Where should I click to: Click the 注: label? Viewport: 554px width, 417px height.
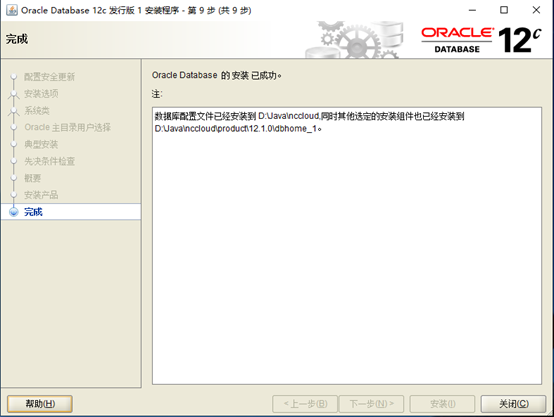[157, 94]
